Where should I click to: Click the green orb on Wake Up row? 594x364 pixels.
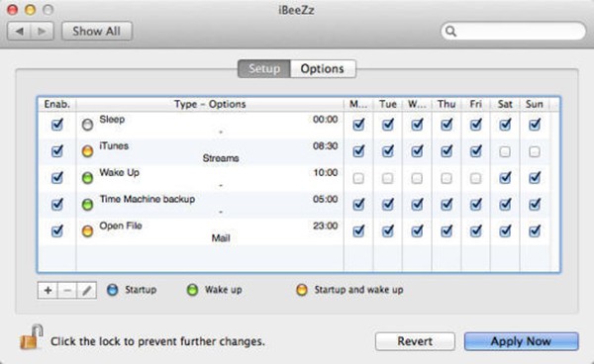click(87, 178)
